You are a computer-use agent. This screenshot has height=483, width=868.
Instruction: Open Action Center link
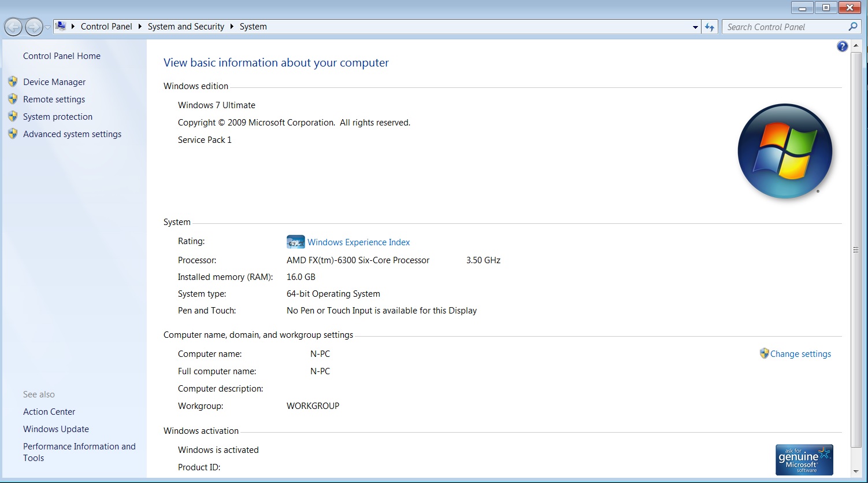[49, 412]
